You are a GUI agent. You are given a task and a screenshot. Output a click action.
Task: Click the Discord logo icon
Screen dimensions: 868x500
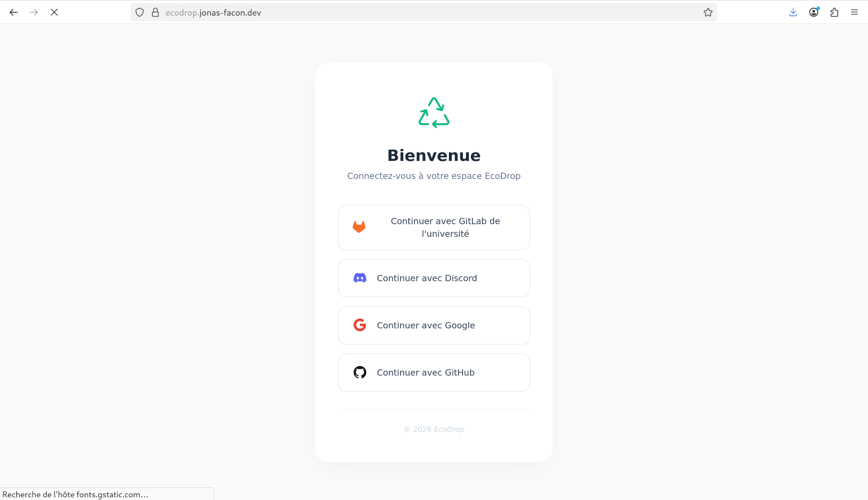click(x=360, y=278)
